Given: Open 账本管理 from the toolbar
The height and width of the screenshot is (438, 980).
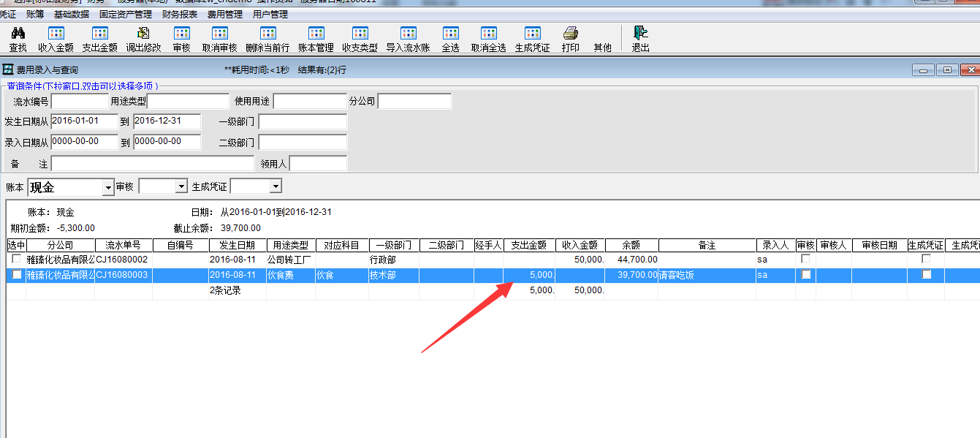Looking at the screenshot, I should (x=316, y=34).
